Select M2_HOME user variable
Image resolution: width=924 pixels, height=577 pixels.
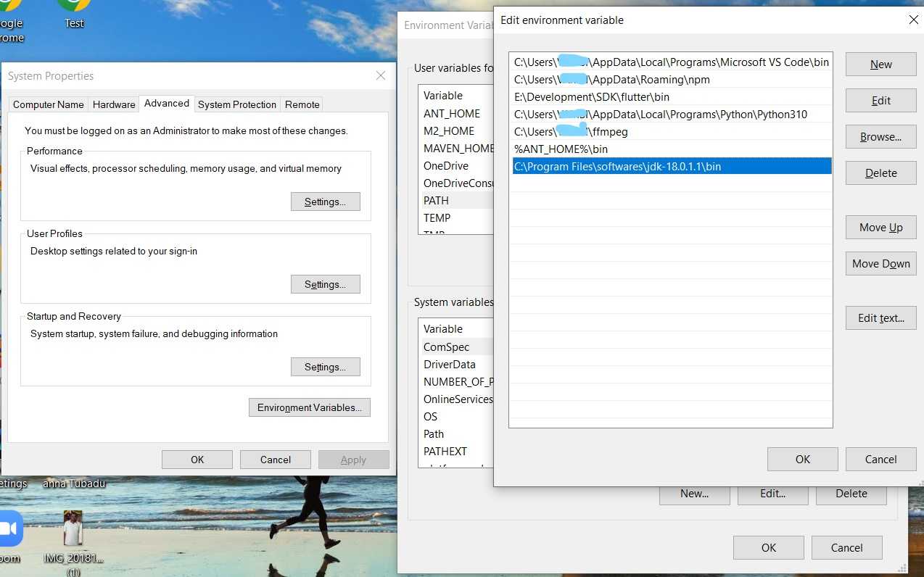(x=449, y=130)
